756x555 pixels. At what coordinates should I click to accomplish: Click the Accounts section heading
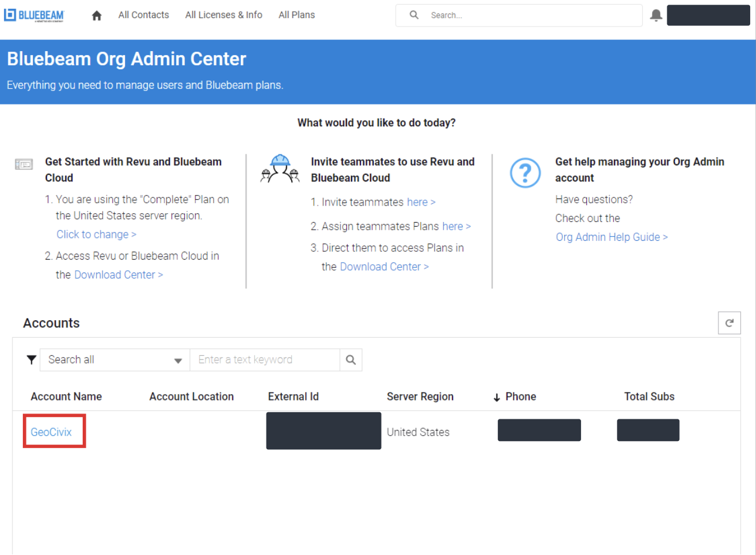point(51,323)
